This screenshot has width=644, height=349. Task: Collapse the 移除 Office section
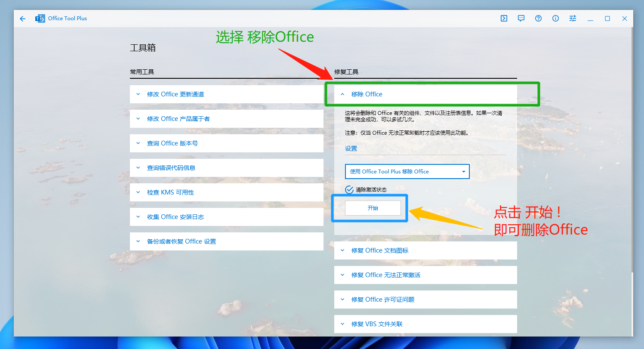[x=425, y=94]
